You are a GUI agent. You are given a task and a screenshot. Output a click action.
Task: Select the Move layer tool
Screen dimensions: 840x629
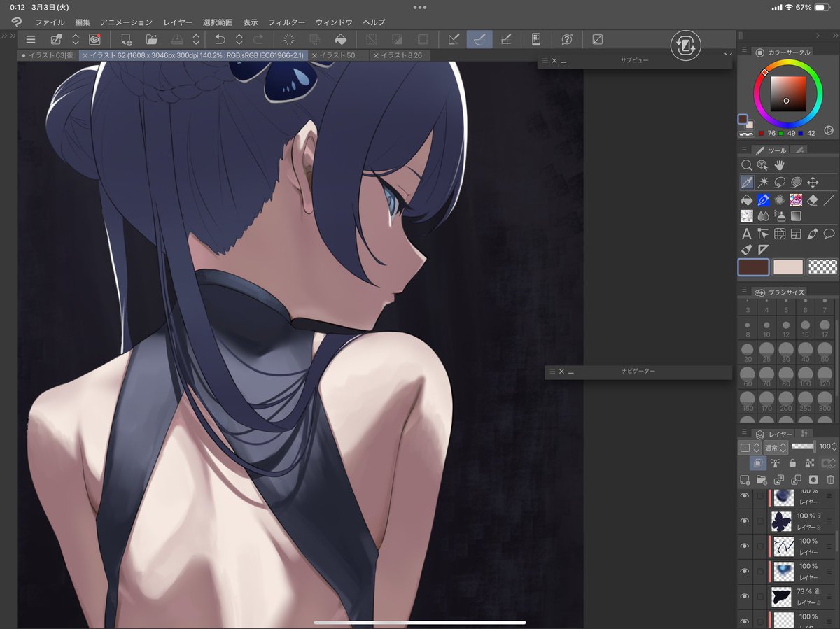pyautogui.click(x=813, y=183)
